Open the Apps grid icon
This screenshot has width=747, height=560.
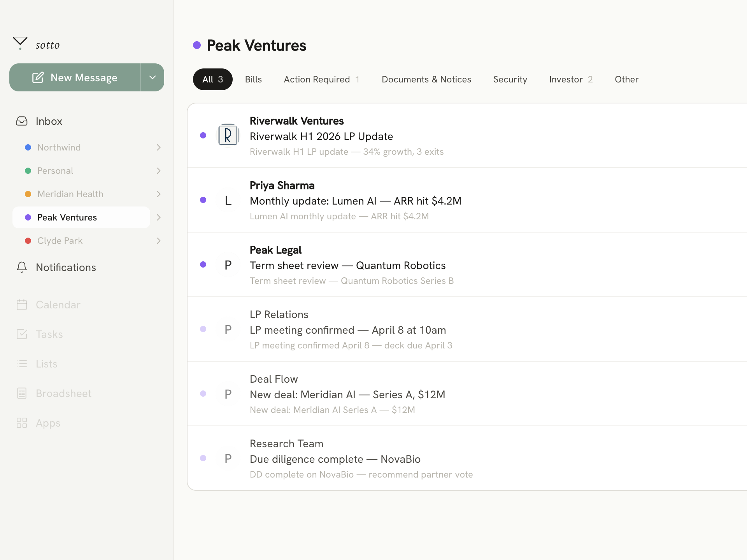point(22,423)
